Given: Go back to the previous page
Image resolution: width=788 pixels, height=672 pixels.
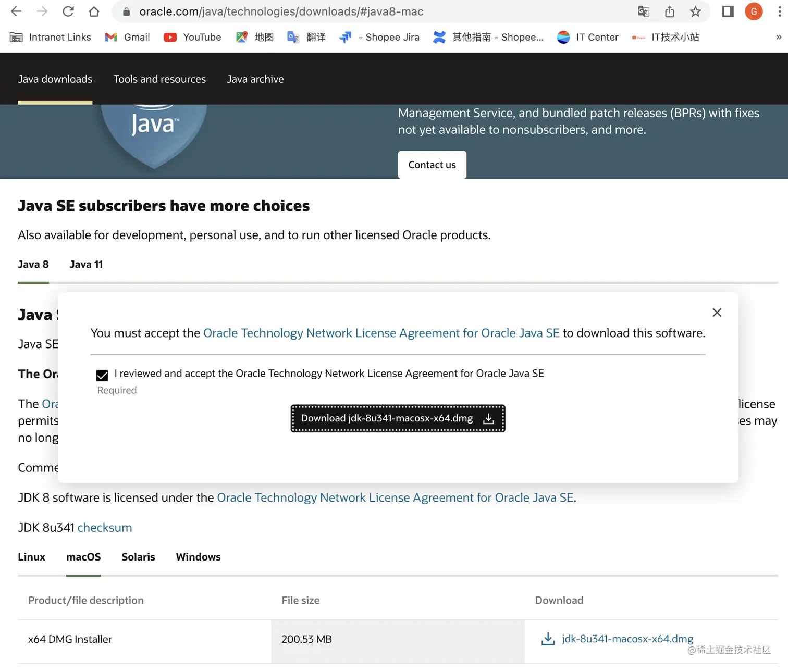Looking at the screenshot, I should pyautogui.click(x=16, y=11).
